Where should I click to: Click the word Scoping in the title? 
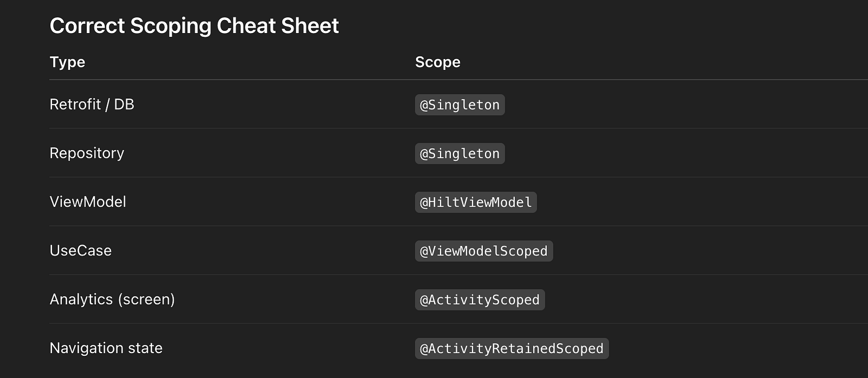[x=171, y=27]
